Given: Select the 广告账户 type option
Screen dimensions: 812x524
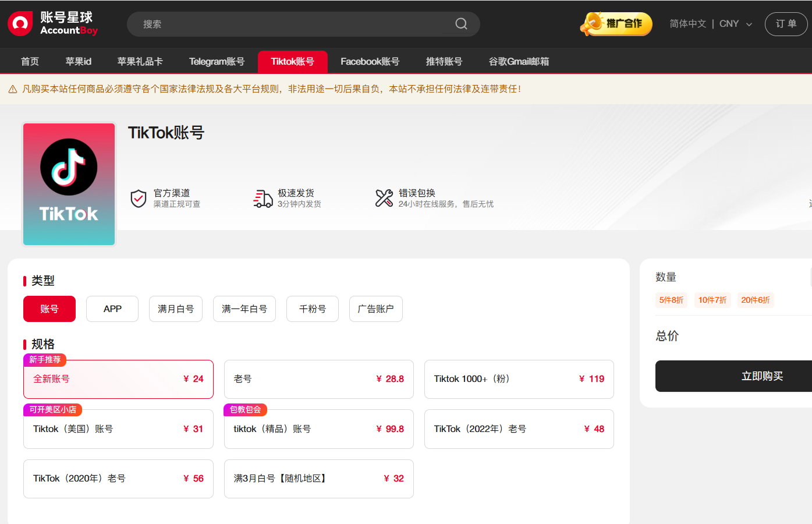Looking at the screenshot, I should (376, 309).
